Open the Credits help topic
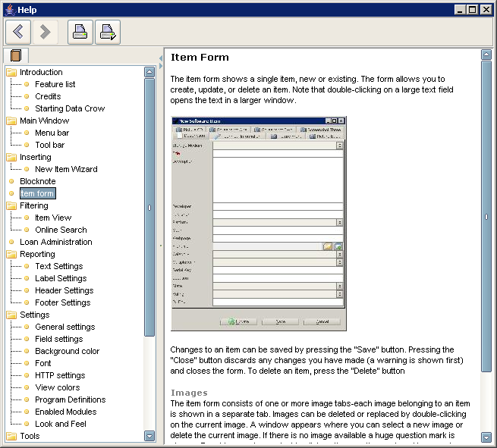The image size is (497, 448). (48, 96)
